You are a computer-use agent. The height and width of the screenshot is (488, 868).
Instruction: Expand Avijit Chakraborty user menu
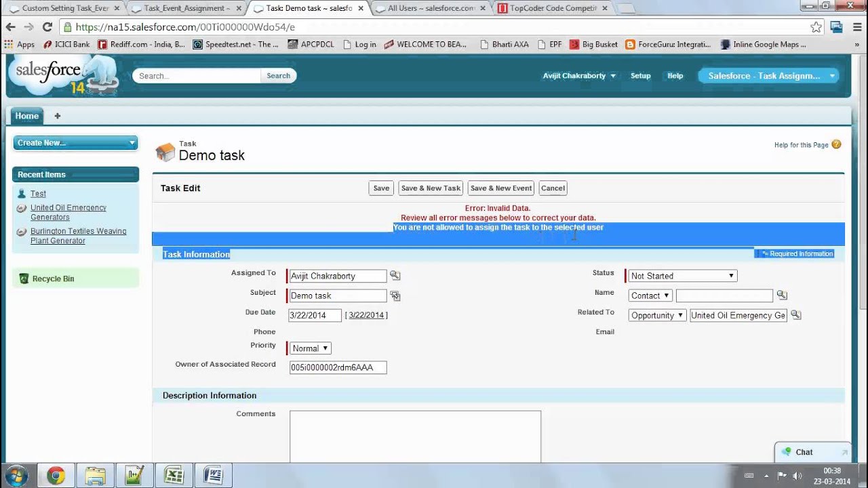pos(579,76)
